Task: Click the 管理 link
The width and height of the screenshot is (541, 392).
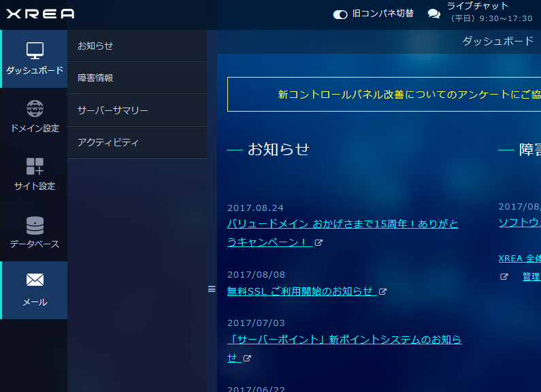Action: (531, 277)
